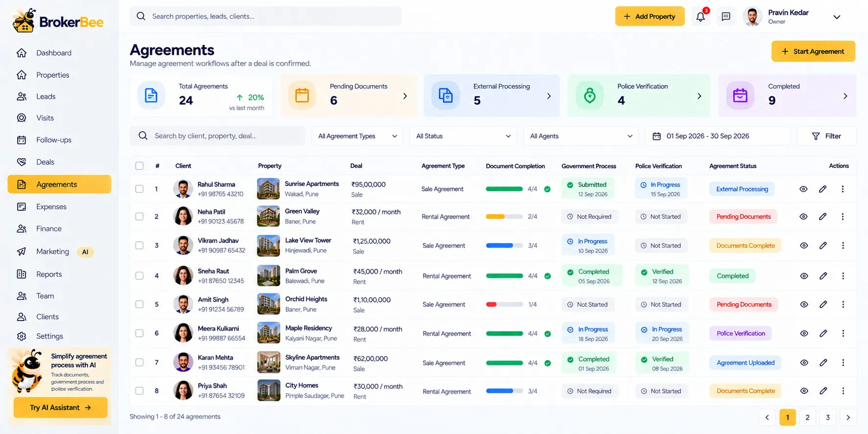
Task: Expand the Pending Documents card chevron
Action: pyautogui.click(x=405, y=96)
